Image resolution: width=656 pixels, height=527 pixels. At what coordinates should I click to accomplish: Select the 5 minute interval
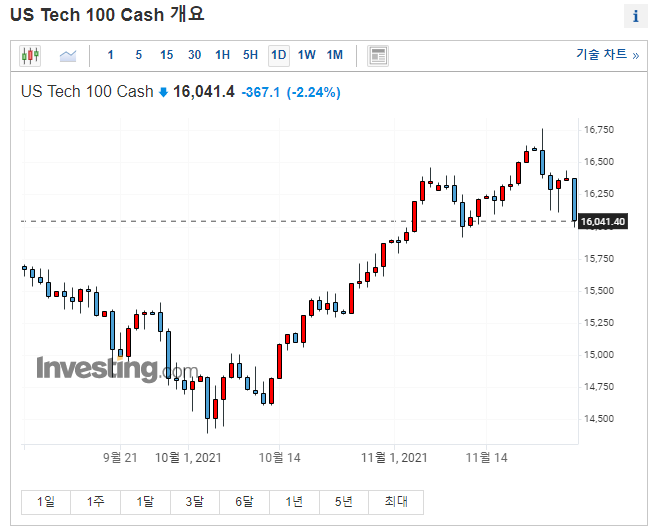tap(138, 55)
